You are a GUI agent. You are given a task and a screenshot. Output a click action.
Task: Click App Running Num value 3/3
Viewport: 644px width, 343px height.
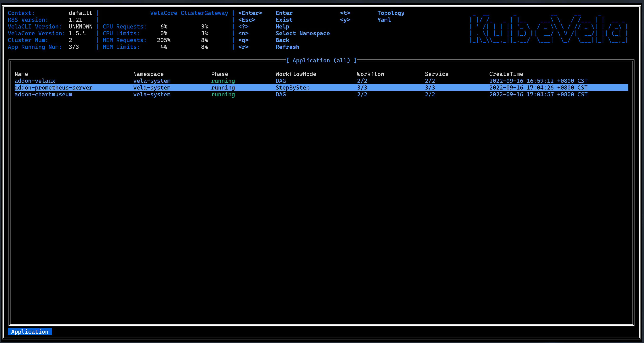pyautogui.click(x=74, y=47)
